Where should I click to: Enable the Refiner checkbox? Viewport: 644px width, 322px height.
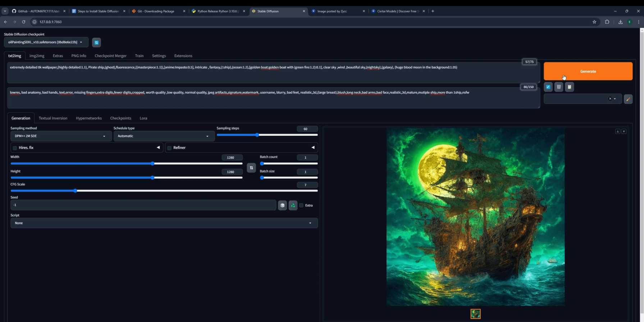[x=169, y=148]
